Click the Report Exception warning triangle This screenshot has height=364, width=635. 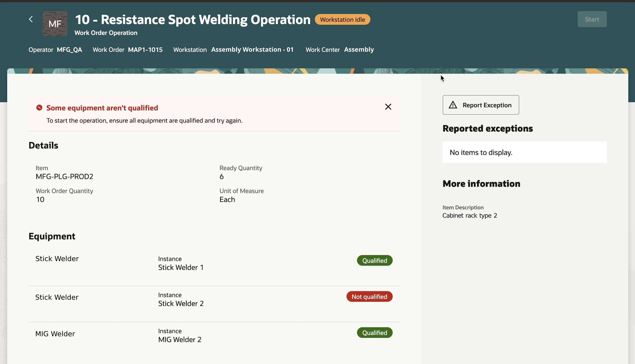453,105
